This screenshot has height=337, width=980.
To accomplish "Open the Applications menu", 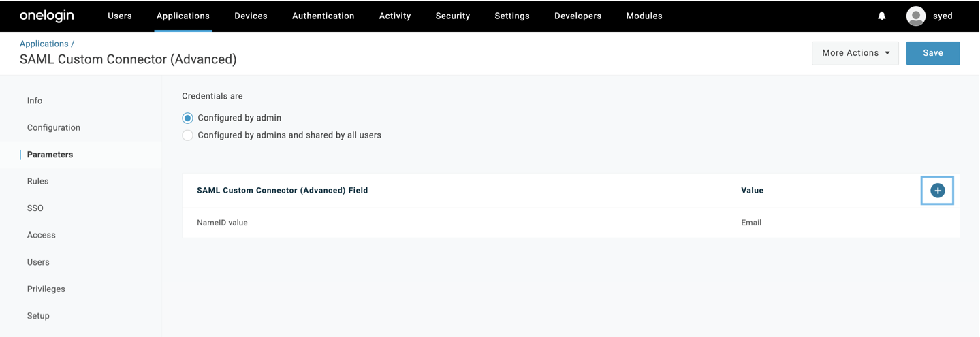I will pyautogui.click(x=183, y=16).
